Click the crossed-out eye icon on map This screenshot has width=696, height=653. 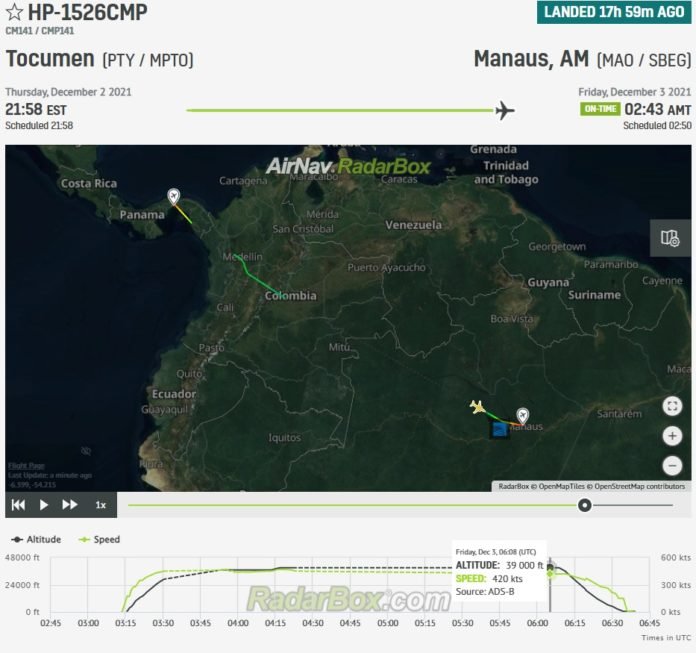pyautogui.click(x=86, y=451)
